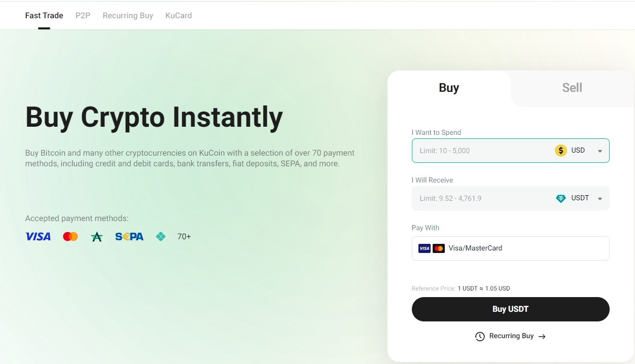The width and height of the screenshot is (635, 364).
Task: Click the green star payment method icon
Action: [x=96, y=236]
